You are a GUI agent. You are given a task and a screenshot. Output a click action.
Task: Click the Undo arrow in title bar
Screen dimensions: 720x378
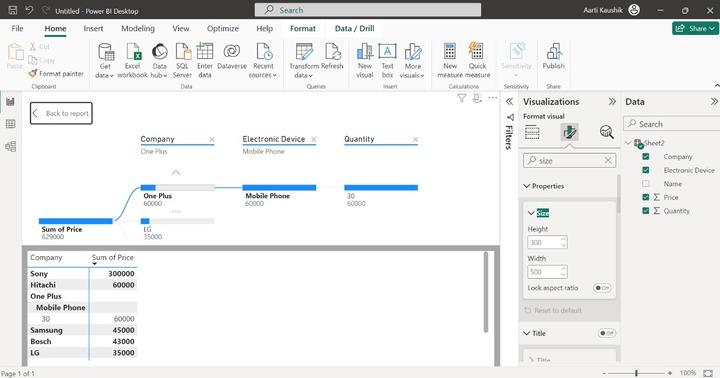[29, 10]
